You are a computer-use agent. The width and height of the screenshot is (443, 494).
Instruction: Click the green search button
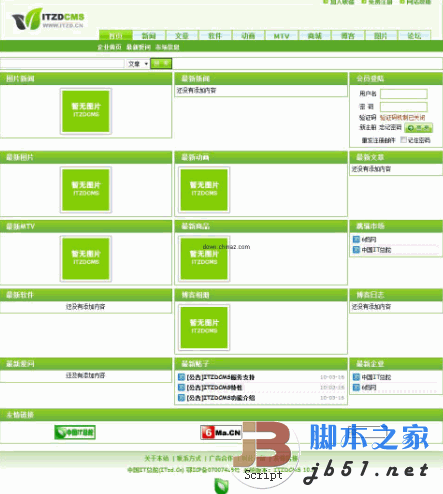161,63
